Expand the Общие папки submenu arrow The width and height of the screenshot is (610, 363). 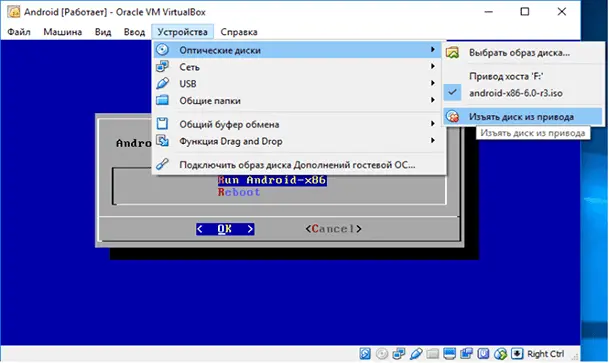[433, 100]
